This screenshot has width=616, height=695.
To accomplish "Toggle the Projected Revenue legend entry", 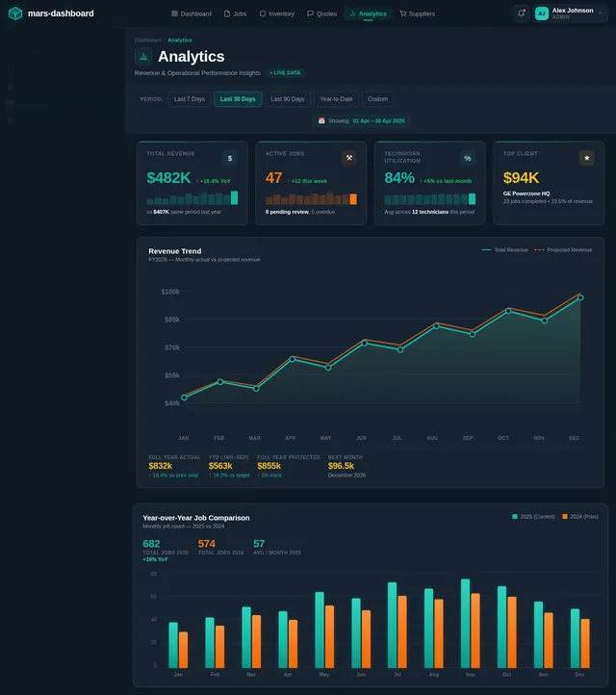I will click(x=563, y=250).
